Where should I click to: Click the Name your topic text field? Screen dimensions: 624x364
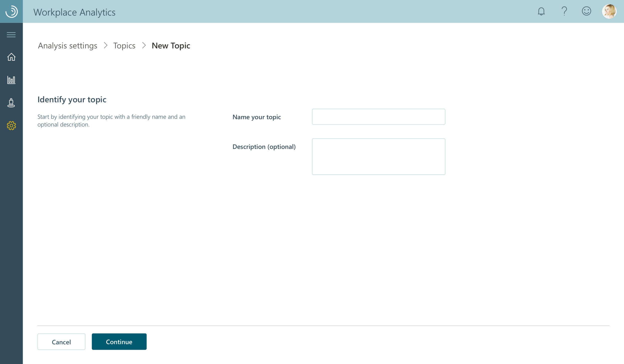(x=378, y=117)
